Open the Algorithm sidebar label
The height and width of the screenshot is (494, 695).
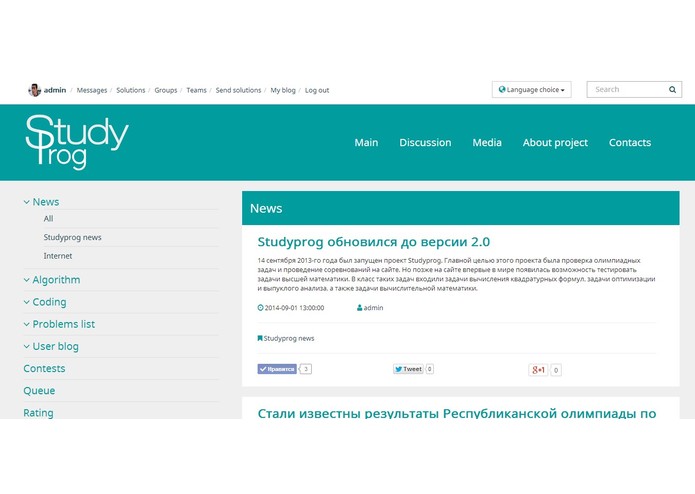click(x=56, y=280)
